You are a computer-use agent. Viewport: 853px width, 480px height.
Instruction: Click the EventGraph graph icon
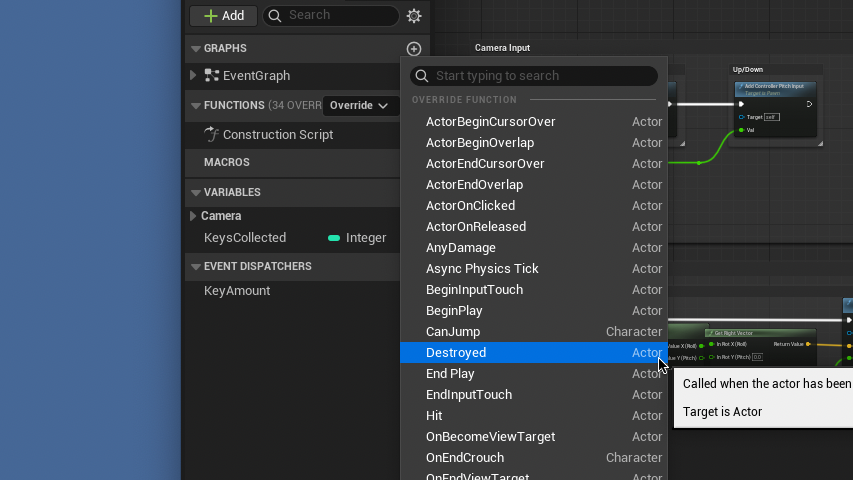click(212, 76)
